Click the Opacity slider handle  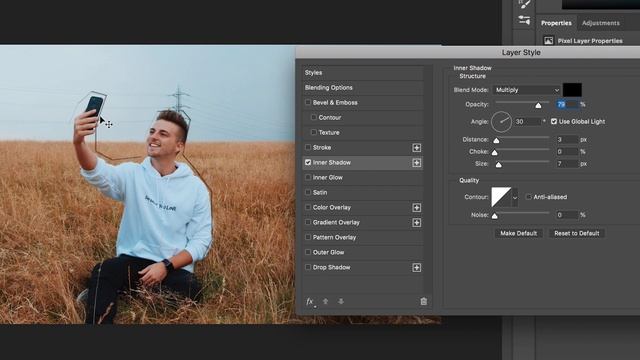(x=538, y=105)
